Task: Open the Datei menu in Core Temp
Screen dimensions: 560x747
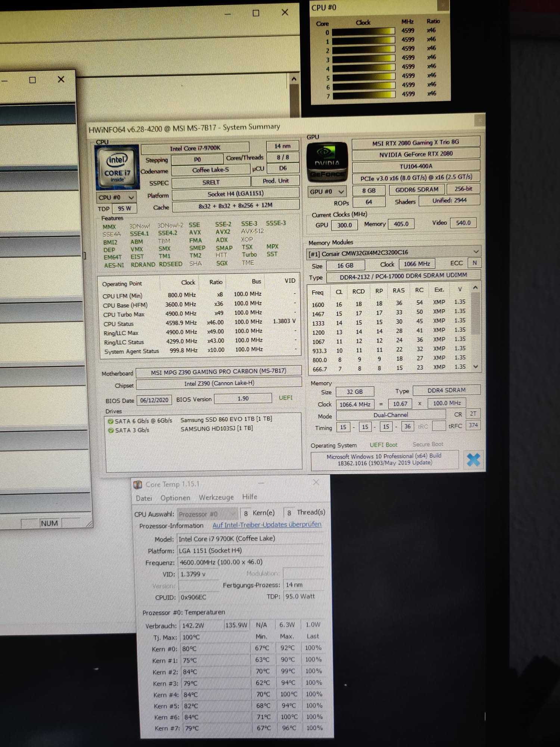Action: coord(144,498)
